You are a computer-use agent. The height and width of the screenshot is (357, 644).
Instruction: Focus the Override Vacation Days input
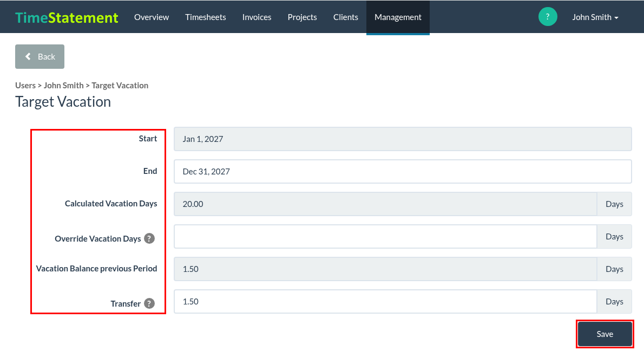click(x=385, y=237)
